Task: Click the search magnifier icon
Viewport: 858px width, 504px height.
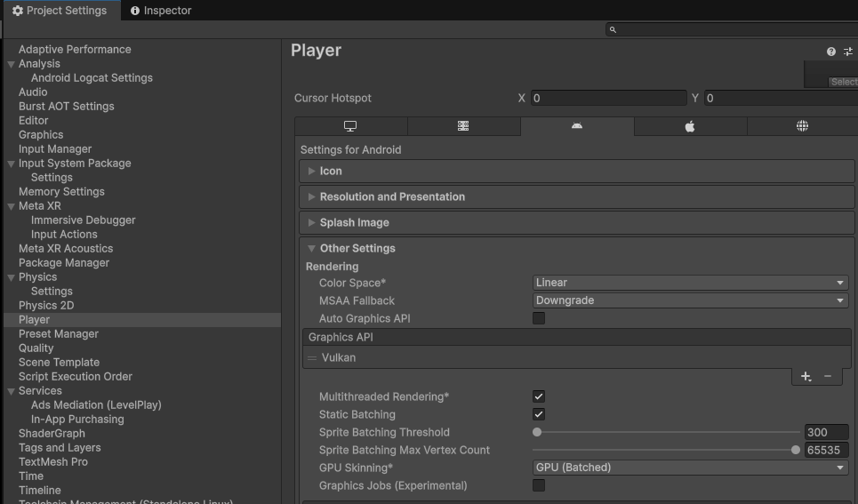Action: (613, 29)
